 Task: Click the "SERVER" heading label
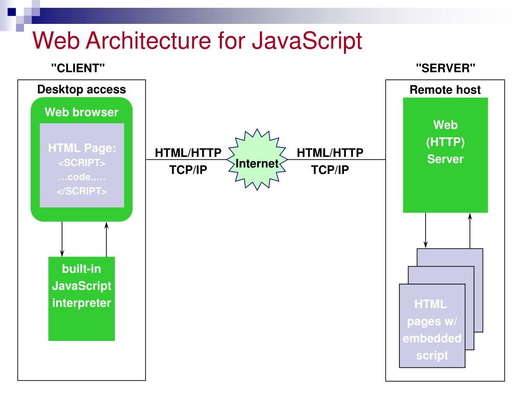(x=445, y=68)
